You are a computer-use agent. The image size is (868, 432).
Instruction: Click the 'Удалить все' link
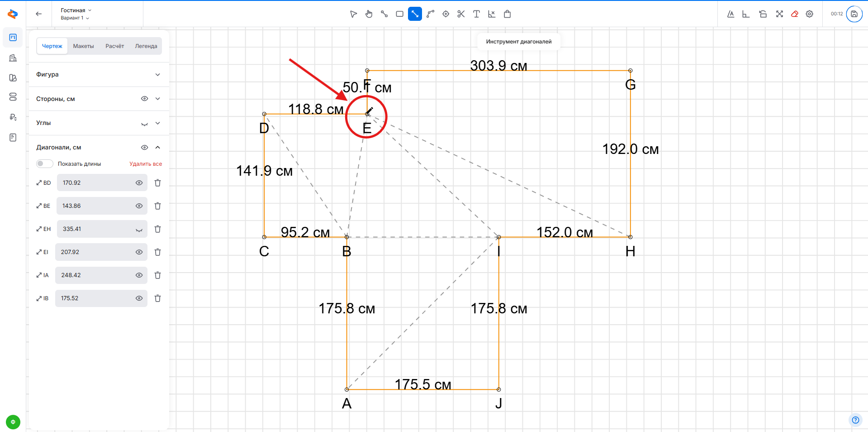click(145, 164)
